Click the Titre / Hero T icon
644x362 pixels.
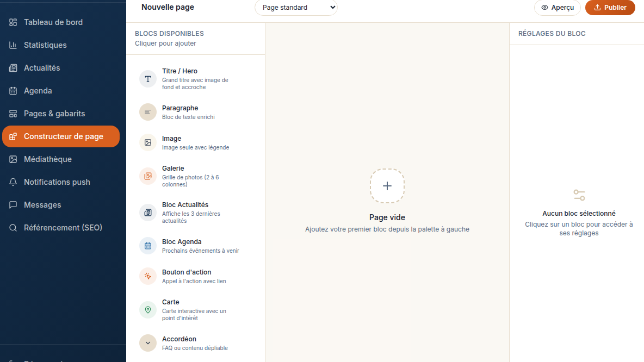148,79
